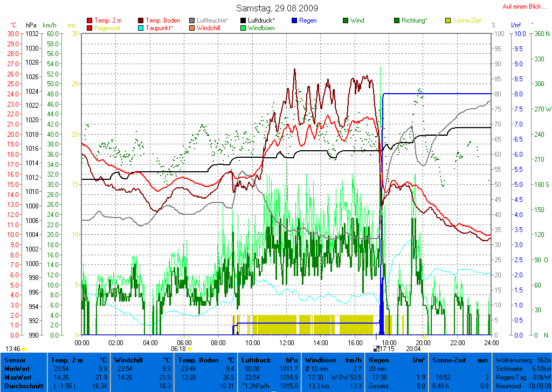Screen dimensions: 552x392
Task: Click the sunset time label 20:04
Action: pyautogui.click(x=413, y=349)
